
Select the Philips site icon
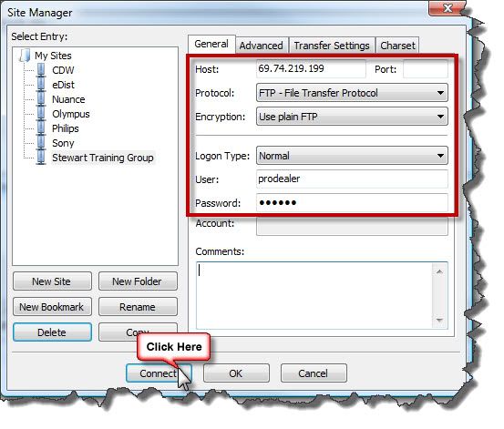point(41,128)
